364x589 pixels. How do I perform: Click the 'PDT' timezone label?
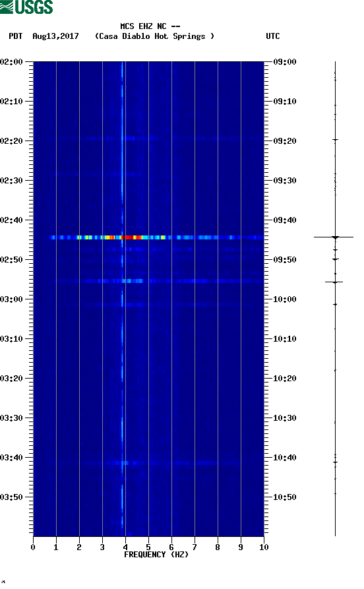[16, 36]
